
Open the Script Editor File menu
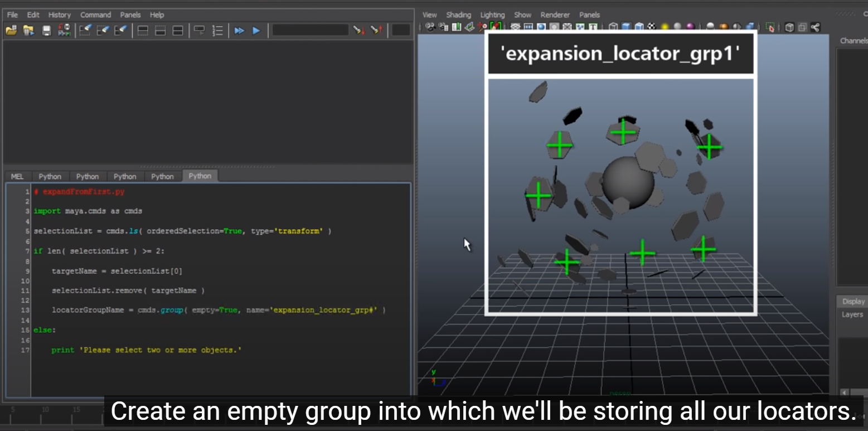tap(12, 15)
